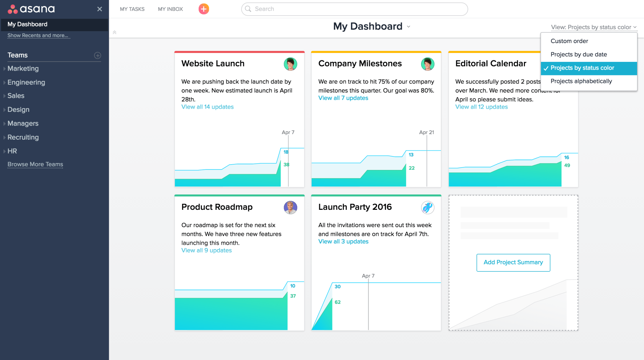The width and height of the screenshot is (644, 360).
Task: Open View all 9 updates for Product Roadmap
Action: (x=206, y=250)
